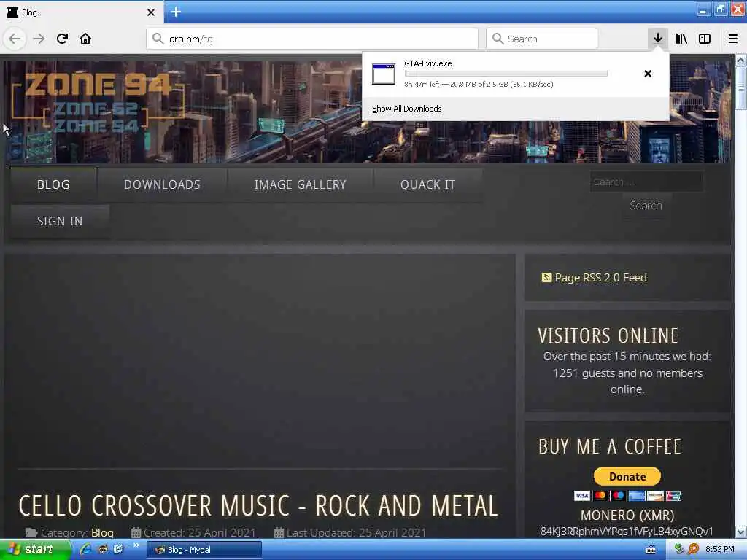
Task: Click the orange magnifier tray icon
Action: (693, 549)
